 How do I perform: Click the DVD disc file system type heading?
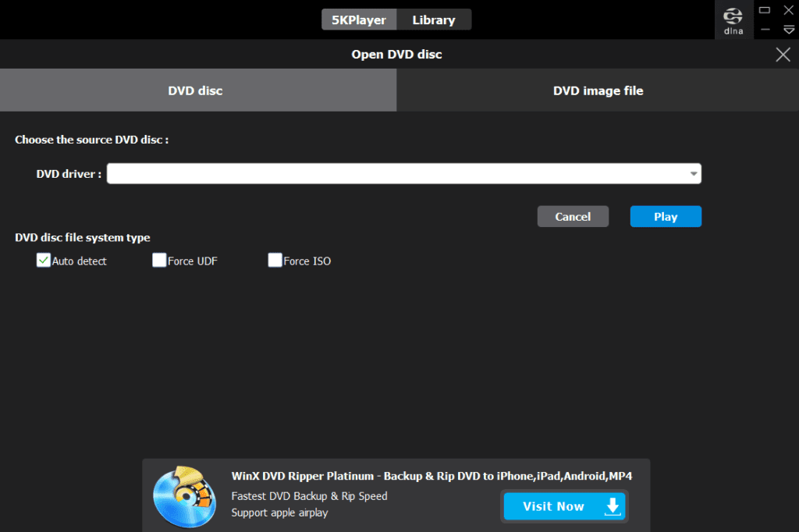[x=83, y=237]
